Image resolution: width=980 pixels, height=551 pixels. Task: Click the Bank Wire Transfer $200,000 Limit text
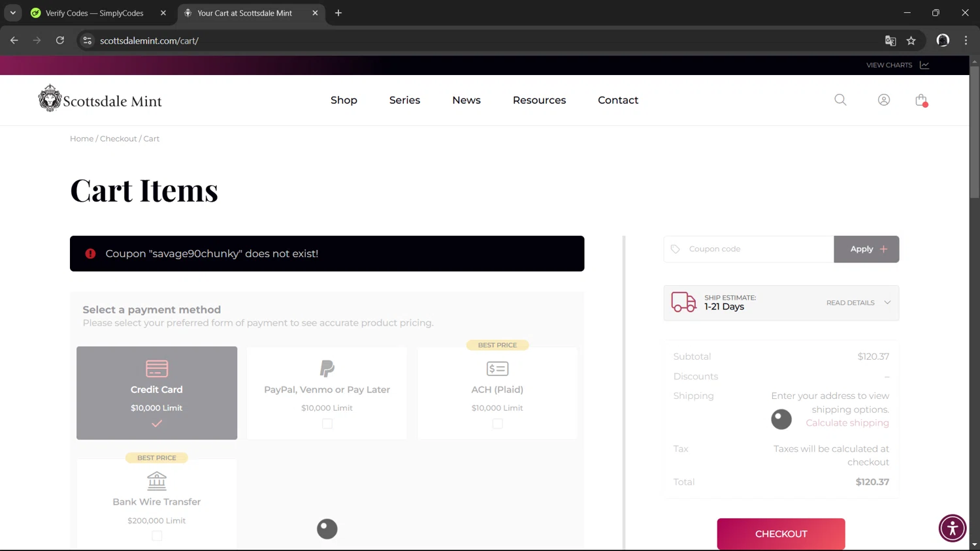(157, 520)
